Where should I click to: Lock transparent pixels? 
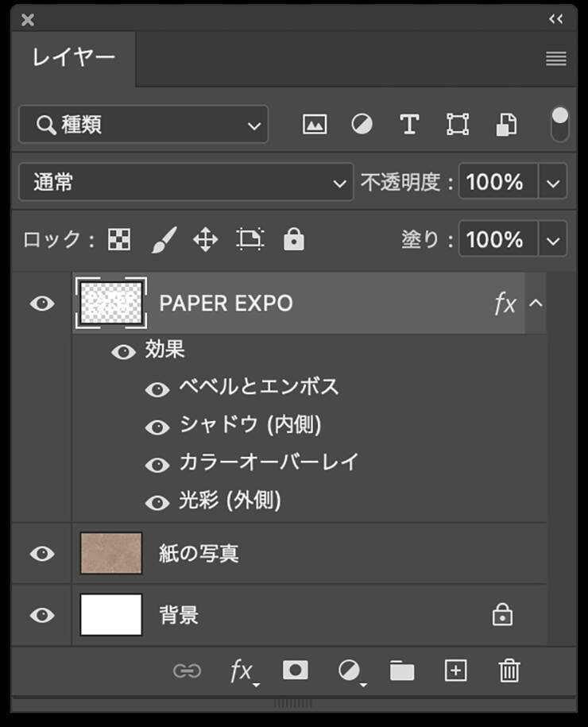coord(119,239)
